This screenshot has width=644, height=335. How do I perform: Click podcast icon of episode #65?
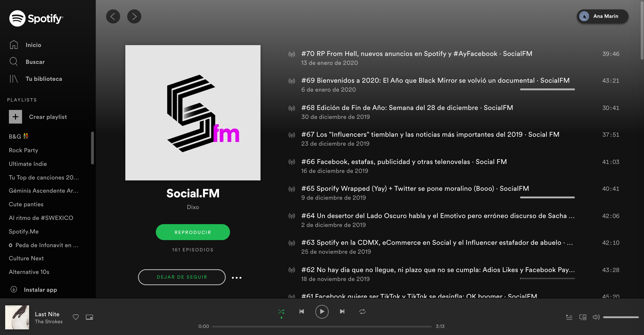coord(292,189)
